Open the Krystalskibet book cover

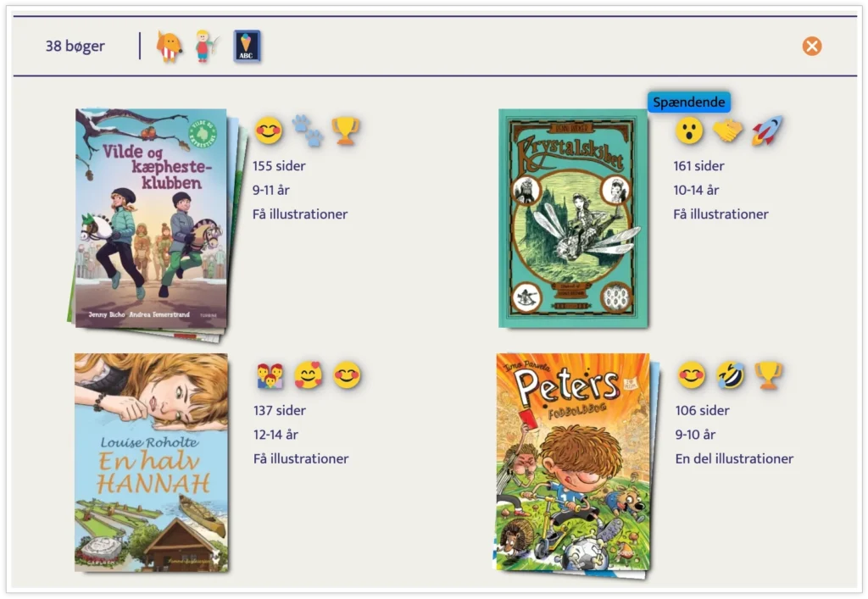[573, 219]
